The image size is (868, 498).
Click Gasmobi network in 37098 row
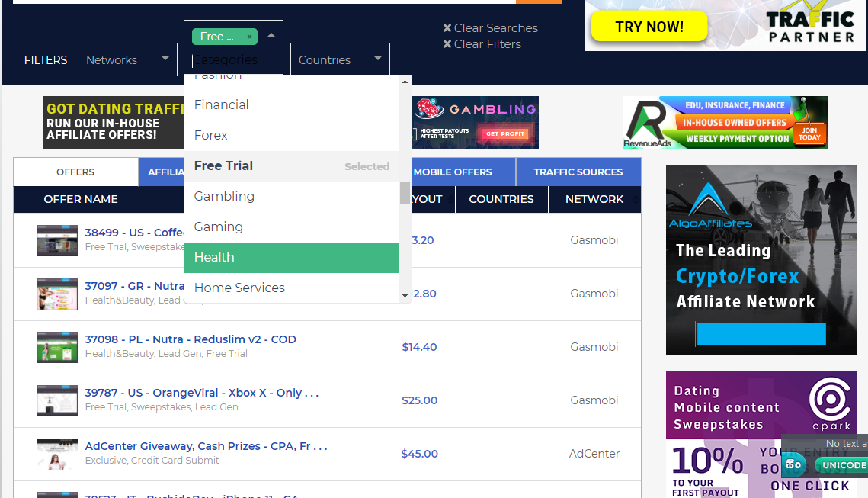pyautogui.click(x=594, y=347)
